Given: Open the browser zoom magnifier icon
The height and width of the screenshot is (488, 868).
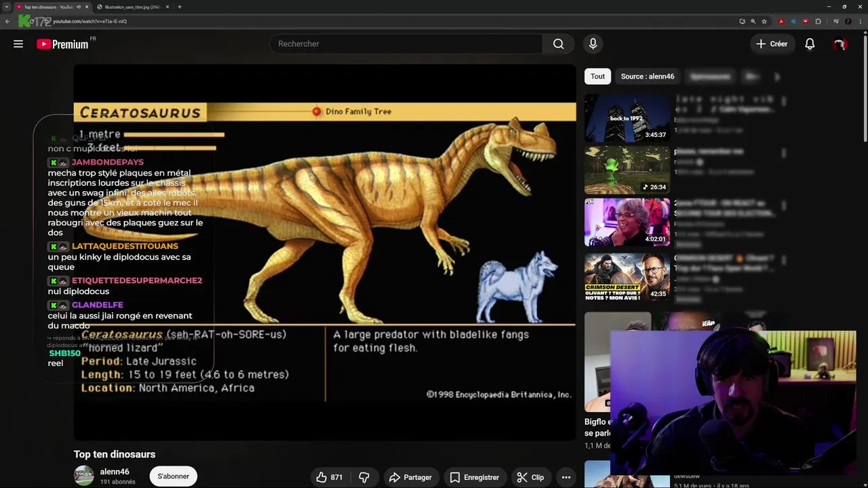Looking at the screenshot, I should [753, 21].
